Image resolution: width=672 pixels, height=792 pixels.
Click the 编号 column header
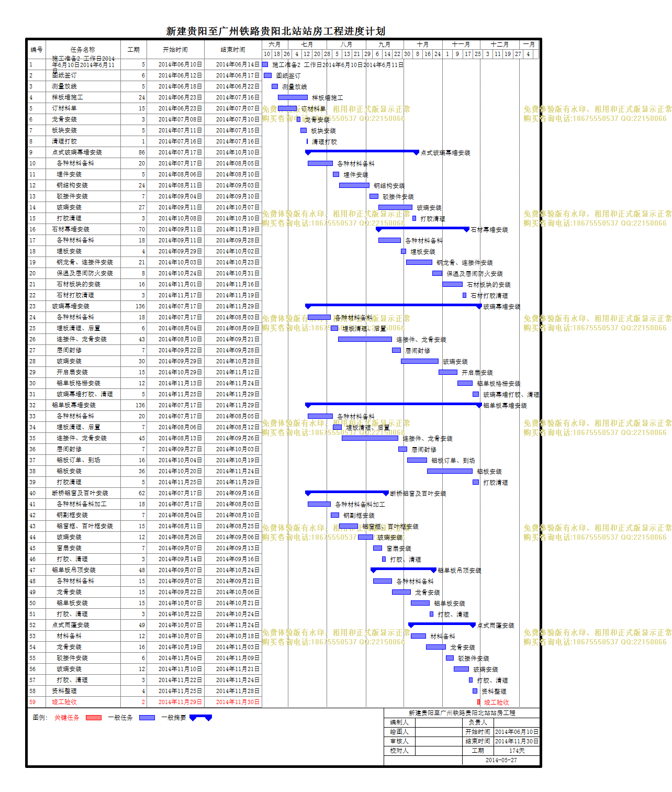tap(37, 50)
